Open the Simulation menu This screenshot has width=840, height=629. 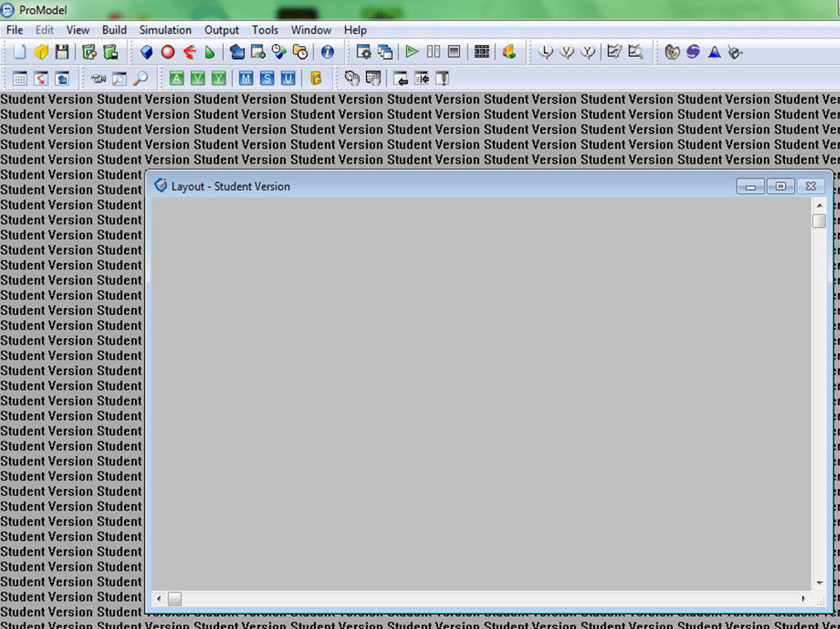[165, 30]
